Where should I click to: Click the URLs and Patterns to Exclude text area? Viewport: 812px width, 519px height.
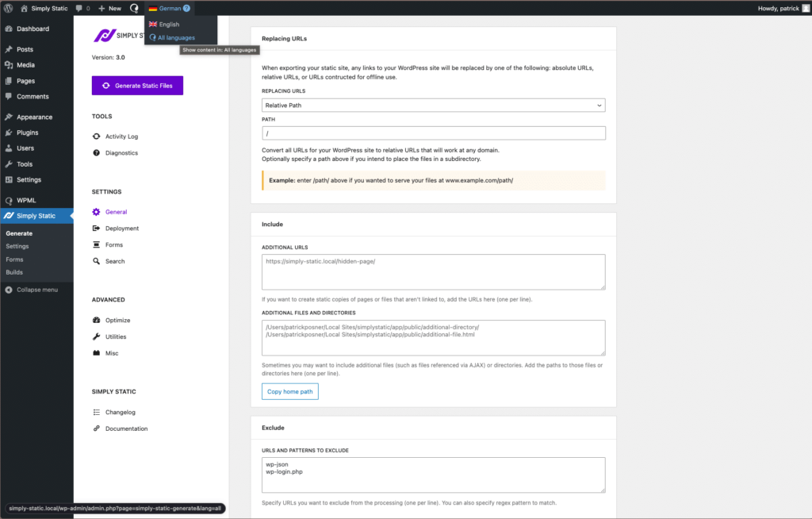(434, 475)
